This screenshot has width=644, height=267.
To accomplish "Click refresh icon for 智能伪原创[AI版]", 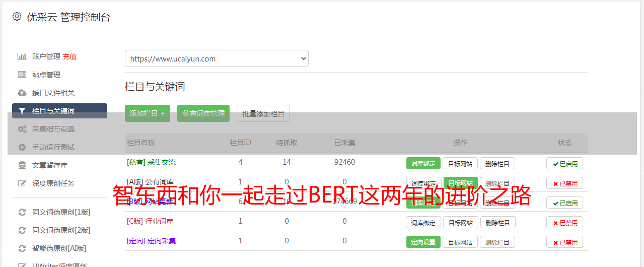I will [22, 248].
